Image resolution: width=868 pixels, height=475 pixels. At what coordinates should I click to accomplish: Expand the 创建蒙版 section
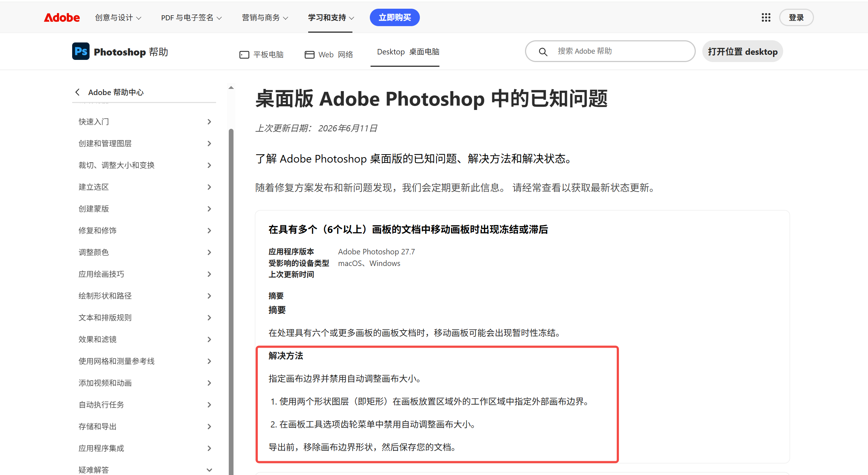[x=144, y=209]
